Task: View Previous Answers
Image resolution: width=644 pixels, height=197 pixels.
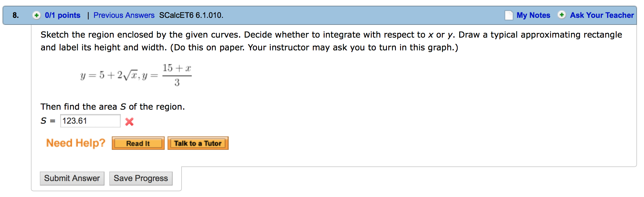Action: point(124,15)
